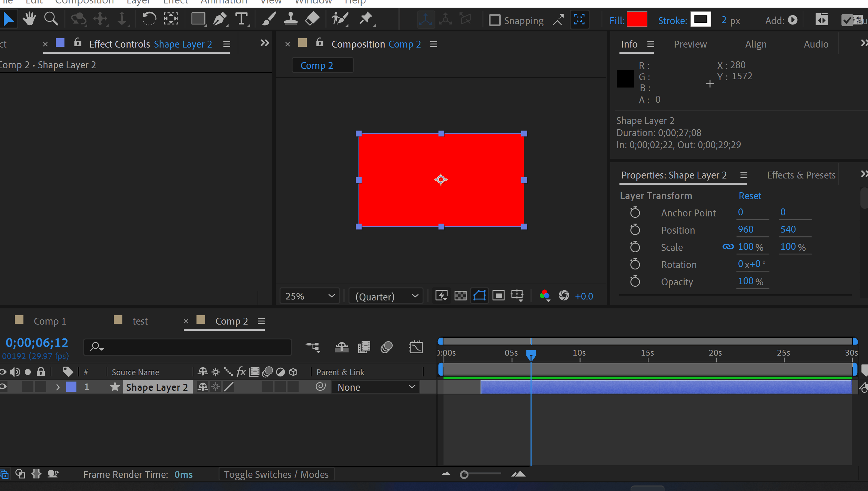Image resolution: width=868 pixels, height=491 pixels.
Task: Select the Zoom tool
Action: [51, 19]
